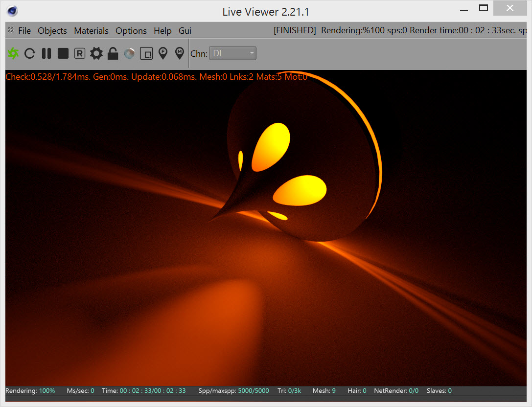The image size is (532, 407).
Task: Close the Live Viewer window
Action: click(510, 8)
